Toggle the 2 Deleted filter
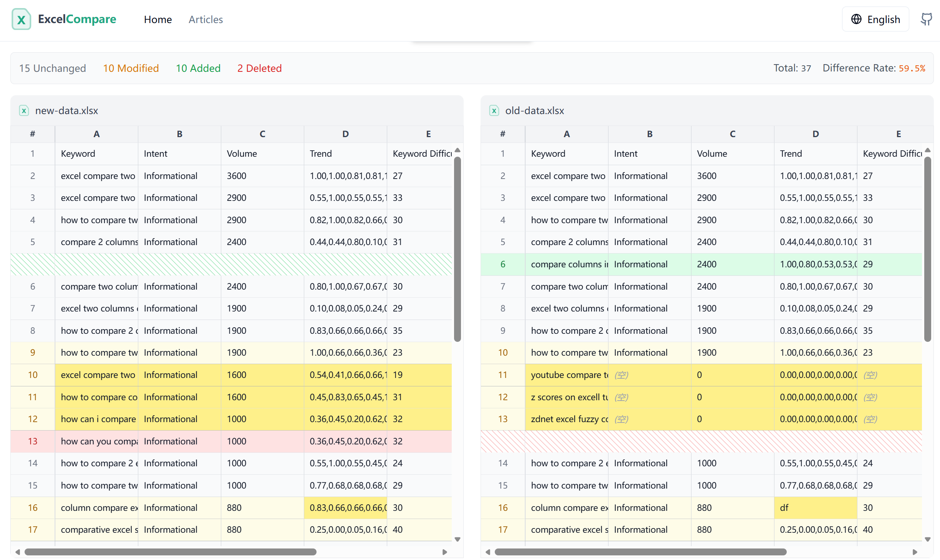 click(259, 68)
